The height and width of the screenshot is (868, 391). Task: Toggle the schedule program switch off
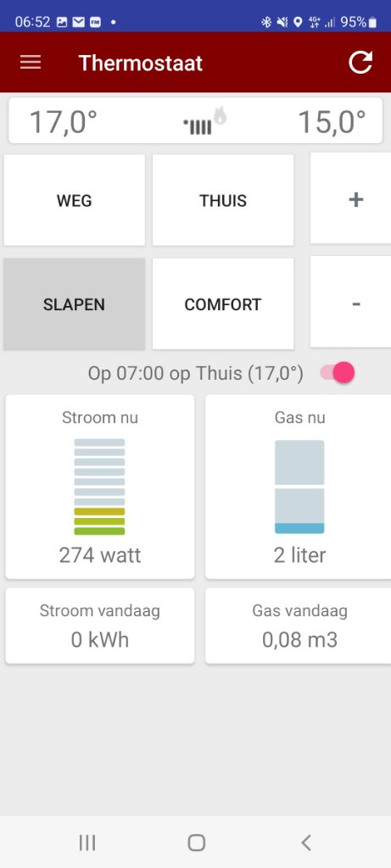point(338,373)
